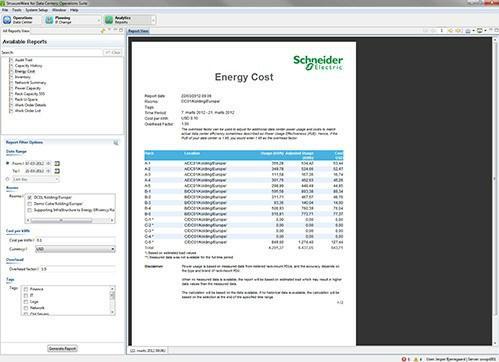The width and height of the screenshot is (499, 362).
Task: Open the System Setup menu
Action: (37, 10)
